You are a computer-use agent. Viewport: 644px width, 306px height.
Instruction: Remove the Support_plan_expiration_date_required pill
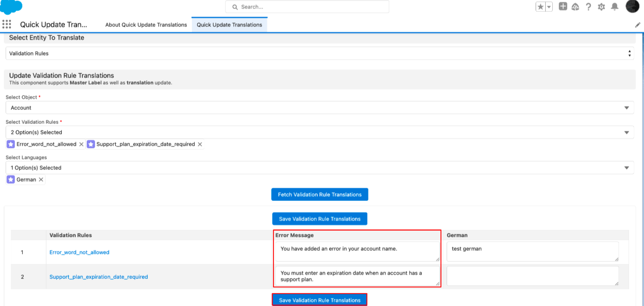tap(200, 144)
